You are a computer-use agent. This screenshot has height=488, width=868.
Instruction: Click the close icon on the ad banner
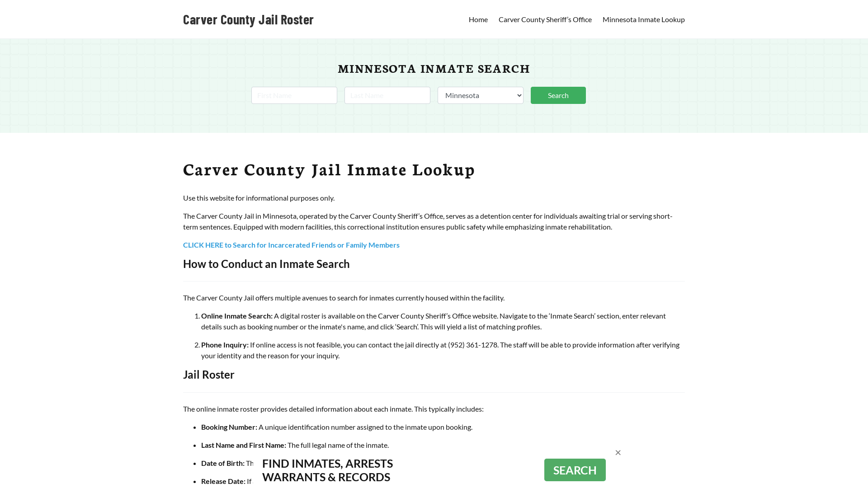[x=618, y=452]
